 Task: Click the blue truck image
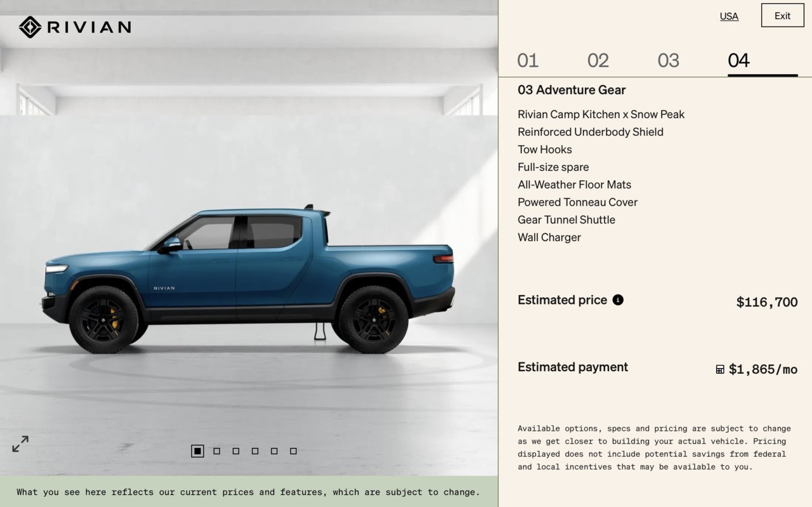(248, 280)
